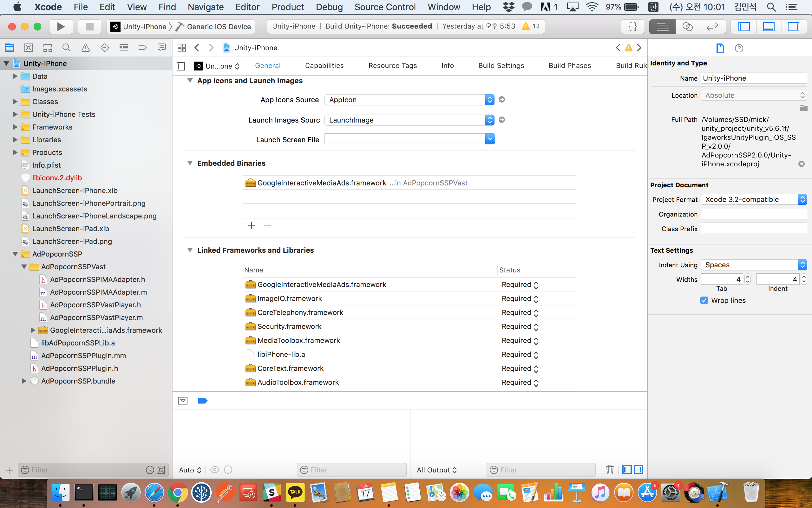Switch to the Standard editor
This screenshot has width=812, height=508.
tap(662, 27)
